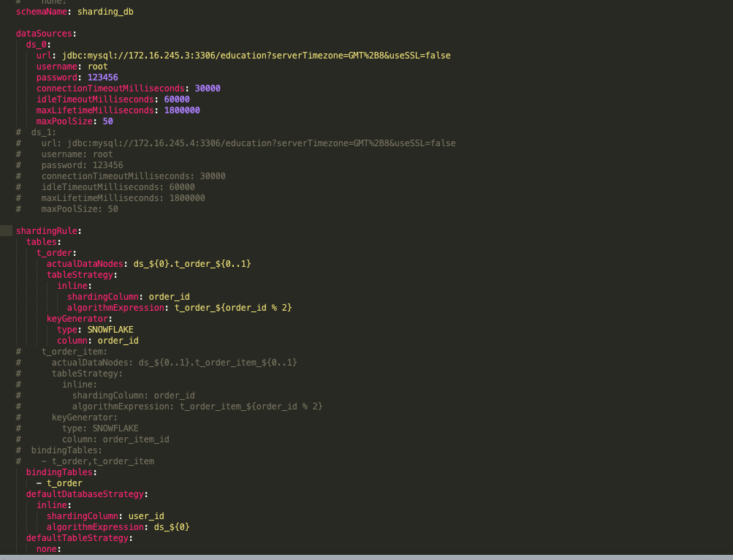
Task: Click the commented column: order_item_id line
Action: coord(93,440)
